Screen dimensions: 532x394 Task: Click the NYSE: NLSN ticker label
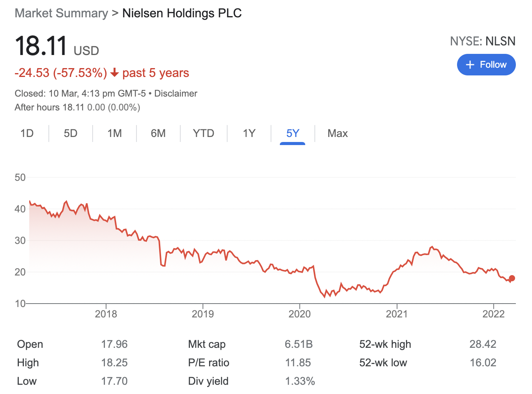point(482,41)
